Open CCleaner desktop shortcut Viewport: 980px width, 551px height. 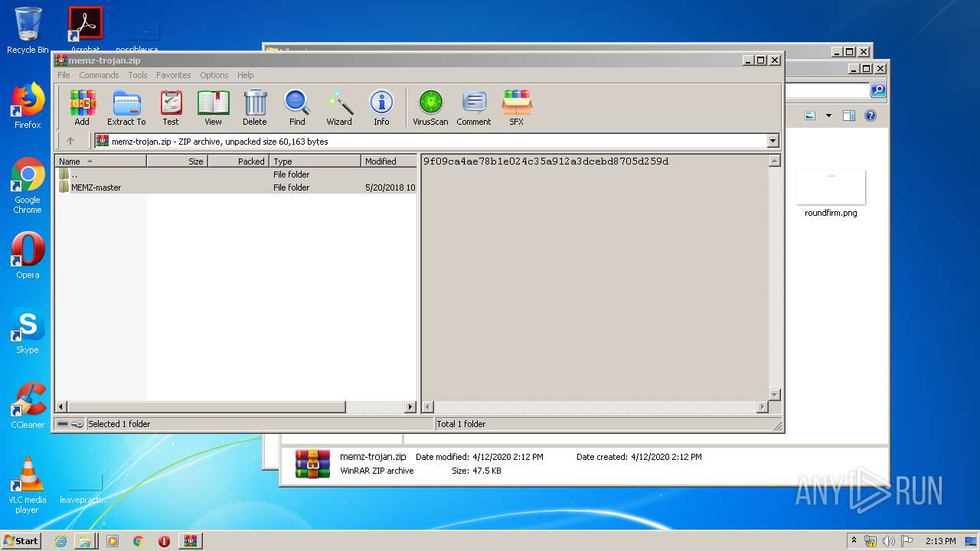(x=28, y=406)
